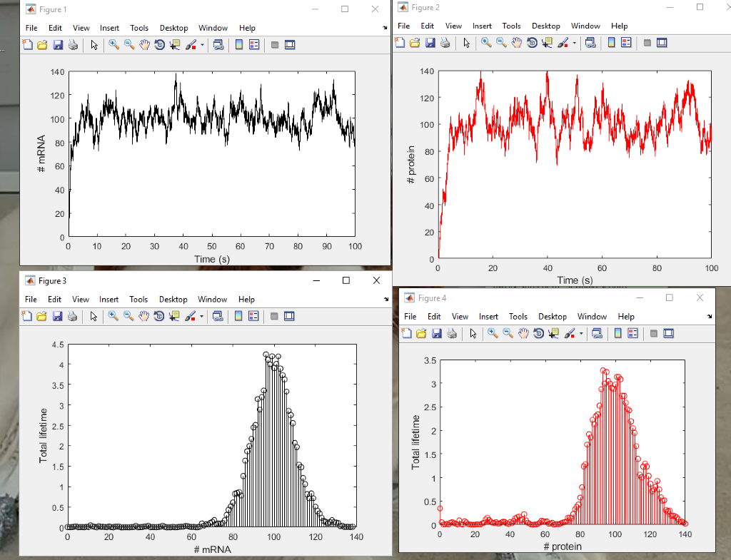Open the brush color dropdown in Figure 1

click(202, 44)
